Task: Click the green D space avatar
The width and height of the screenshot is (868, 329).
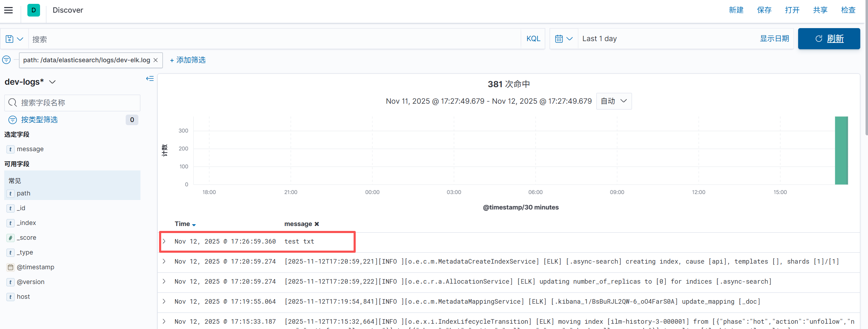Action: click(x=34, y=10)
